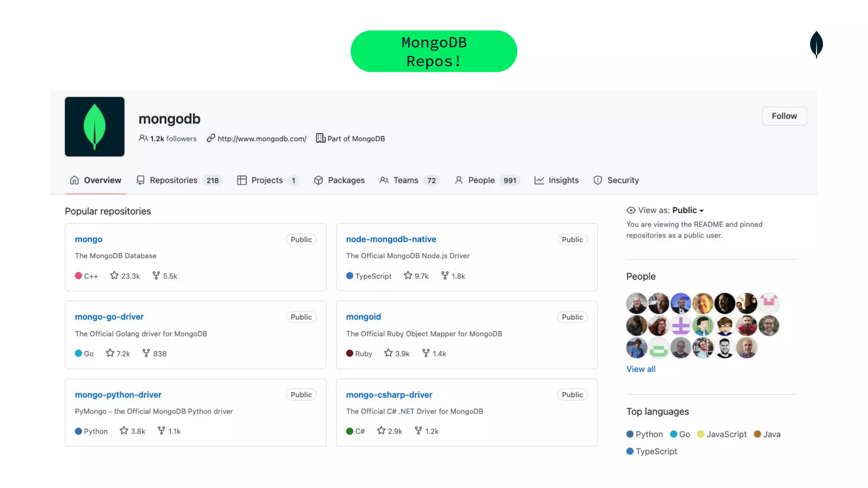This screenshot has width=868, height=488.
Task: Open the Packages tab
Action: (339, 180)
